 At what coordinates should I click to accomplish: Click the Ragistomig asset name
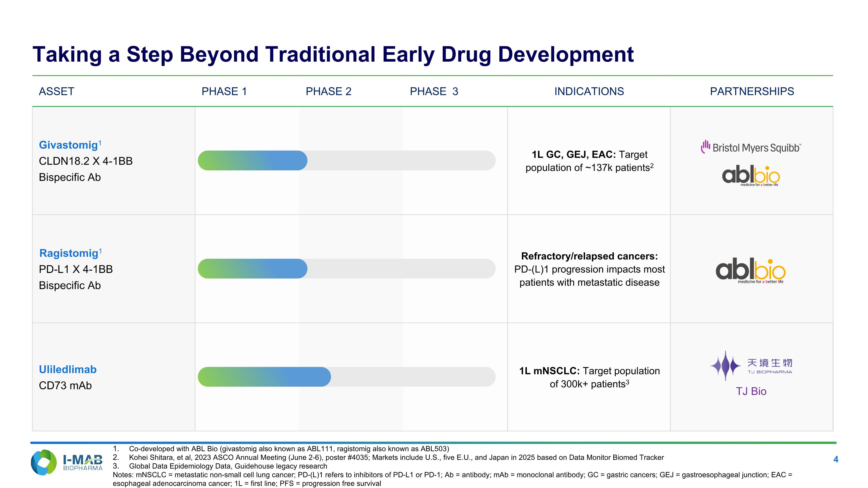pos(69,253)
